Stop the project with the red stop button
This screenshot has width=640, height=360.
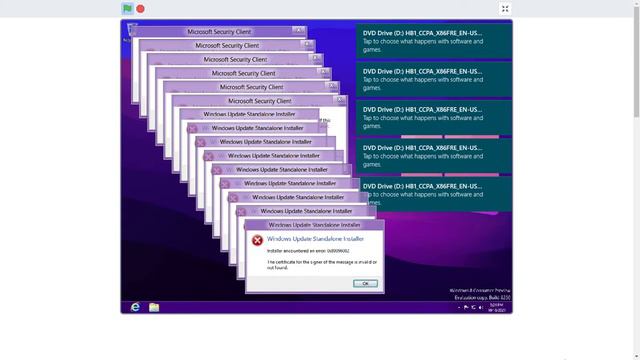tap(140, 9)
